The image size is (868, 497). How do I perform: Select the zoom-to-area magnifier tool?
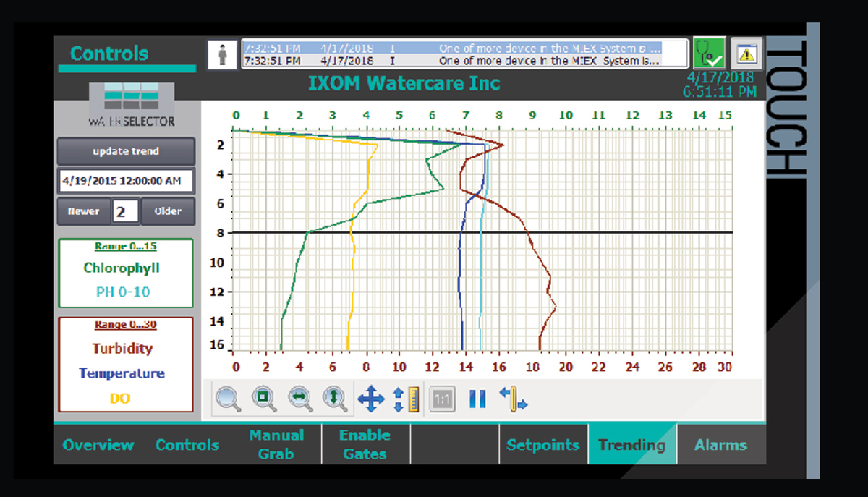[x=265, y=399]
